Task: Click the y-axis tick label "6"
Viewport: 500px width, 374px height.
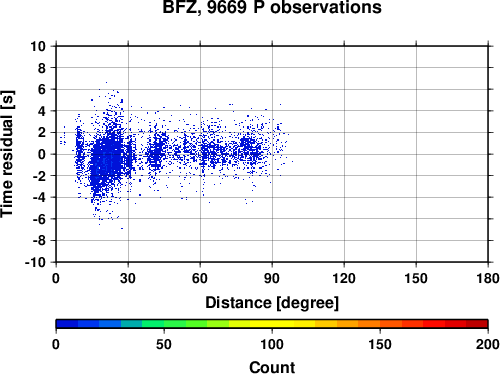Action: (x=42, y=89)
